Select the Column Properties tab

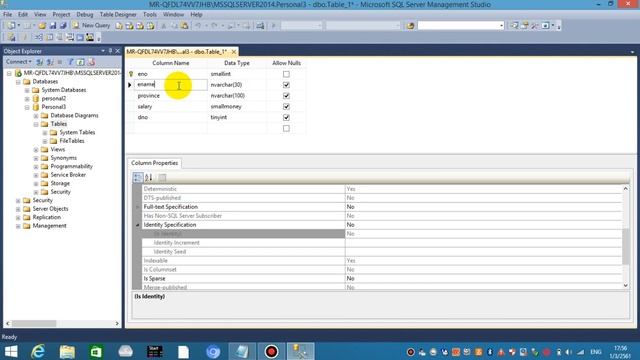(x=155, y=163)
